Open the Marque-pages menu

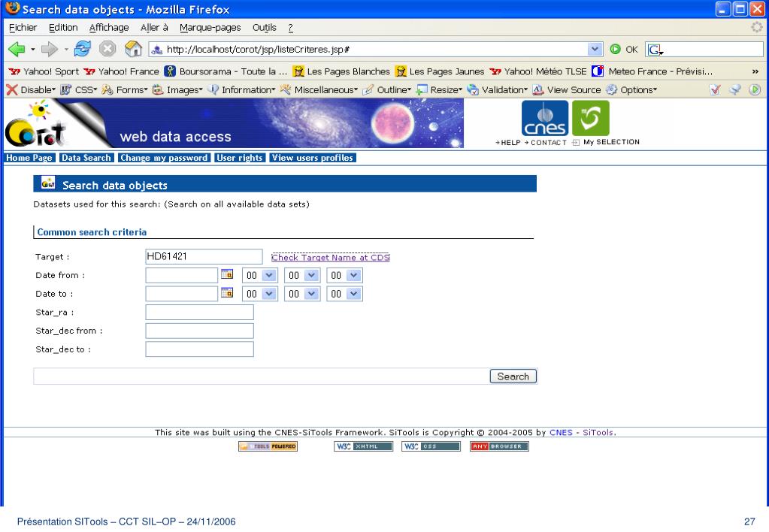(210, 28)
